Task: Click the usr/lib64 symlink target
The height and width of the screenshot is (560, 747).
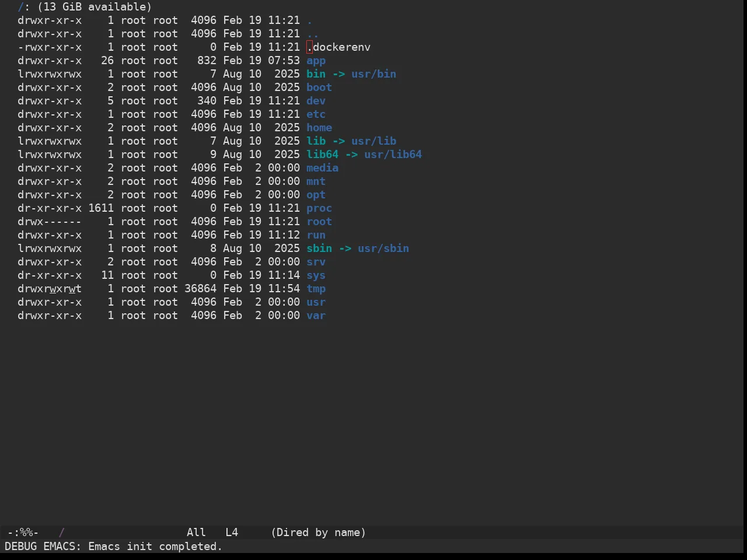Action: [x=393, y=155]
